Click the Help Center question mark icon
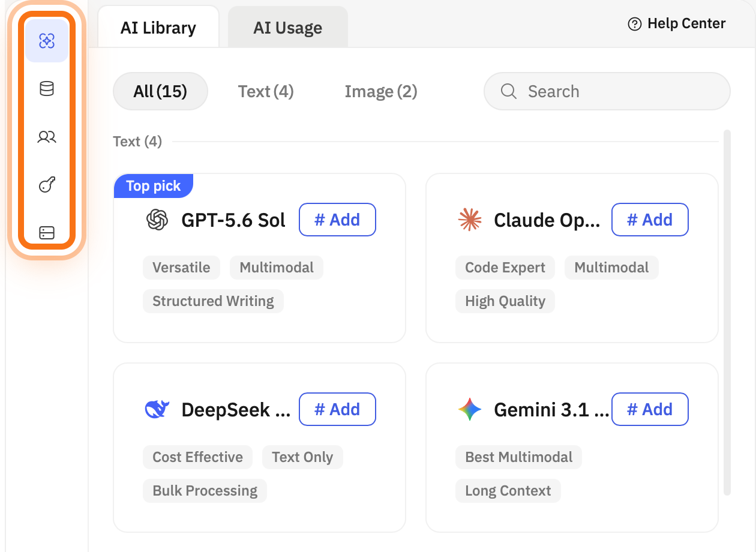This screenshot has width=756, height=552. (x=634, y=24)
